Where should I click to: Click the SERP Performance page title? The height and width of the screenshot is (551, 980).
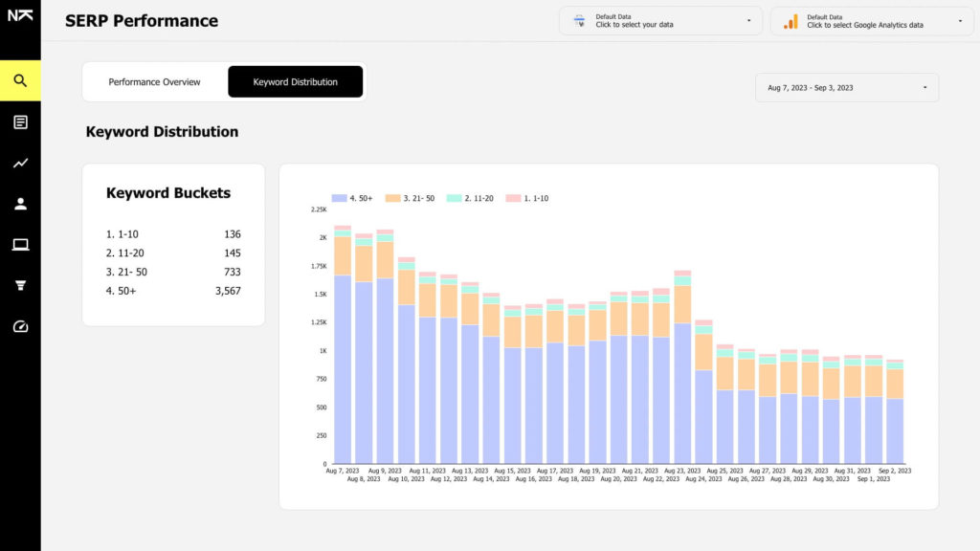pos(142,21)
